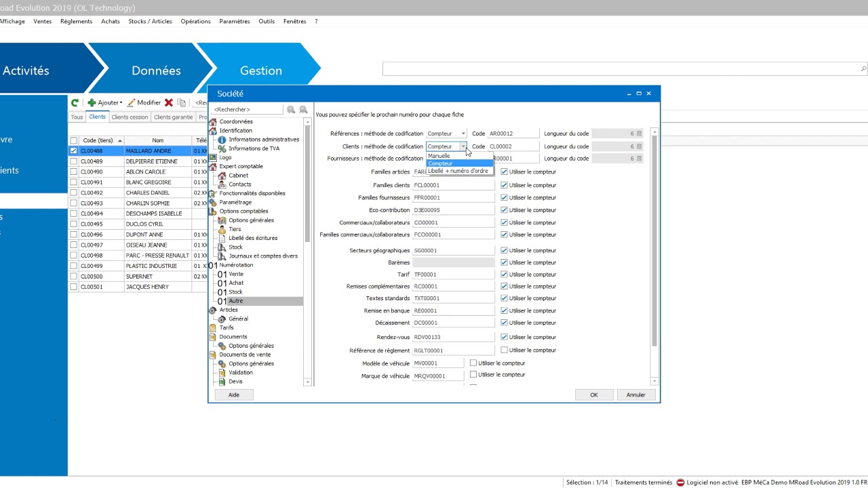Collapse Clients méthode de codification dropdown arrow
868x488 pixels.
click(x=463, y=146)
